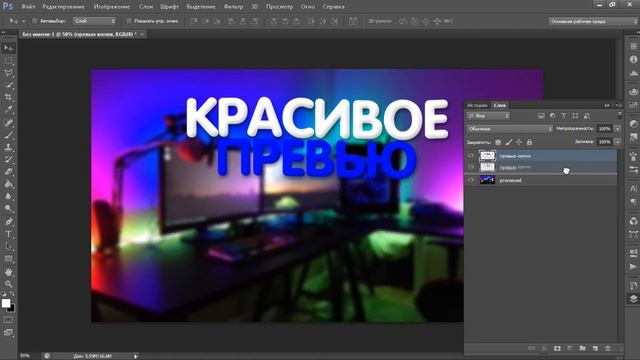The width and height of the screenshot is (640, 360).
Task: Toggle visibility of second превью layer
Action: coord(471,167)
